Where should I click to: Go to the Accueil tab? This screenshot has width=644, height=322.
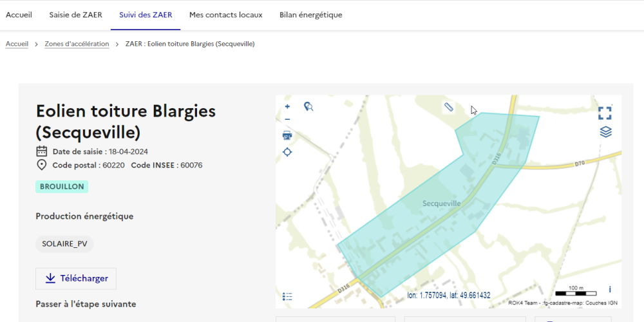(x=19, y=15)
